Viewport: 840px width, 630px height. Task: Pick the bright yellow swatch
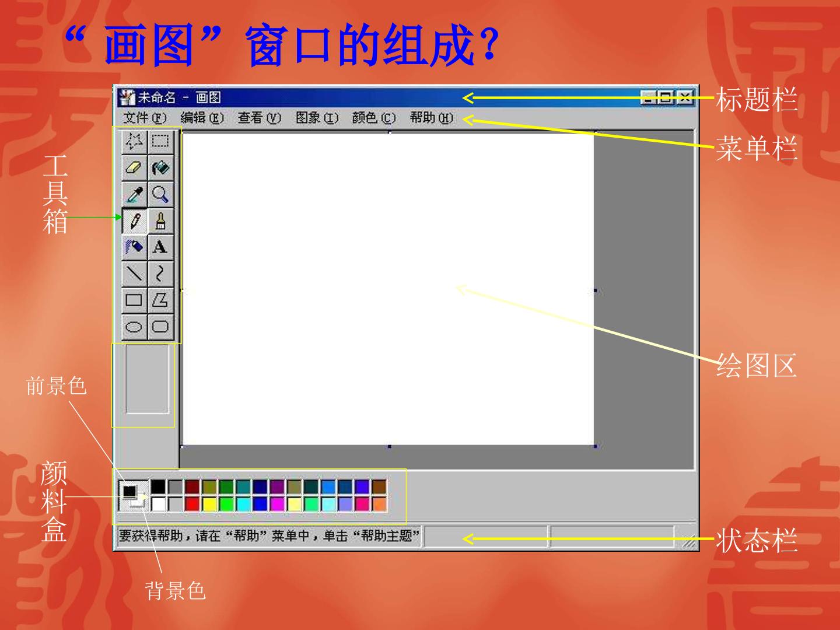coord(209,504)
